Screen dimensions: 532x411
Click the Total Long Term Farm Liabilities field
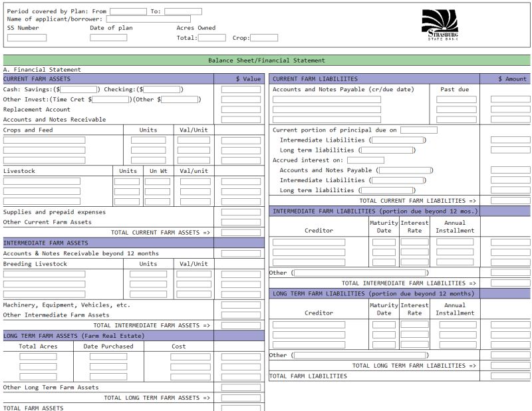510,366
